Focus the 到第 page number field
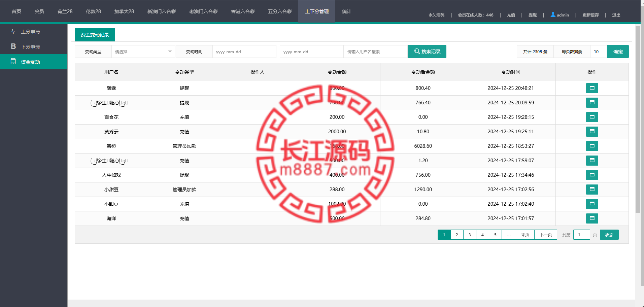 (581, 235)
